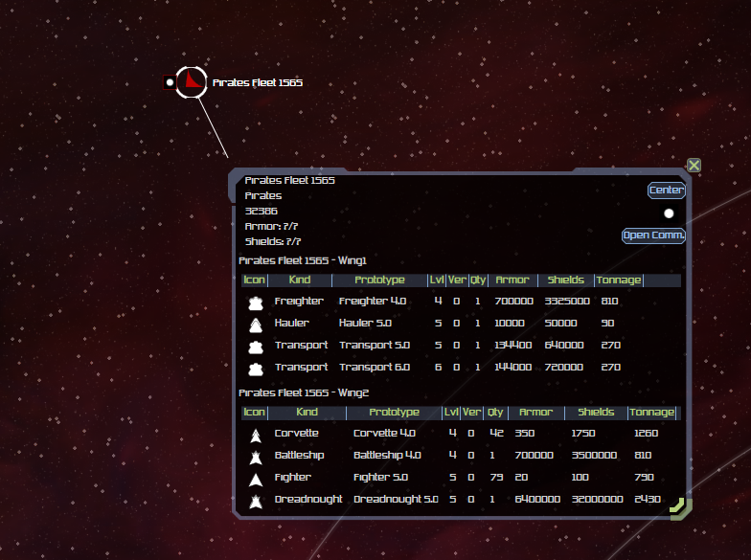Click 'Shields: ?/?' status line
Image resolution: width=751 pixels, height=560 pixels.
[272, 241]
